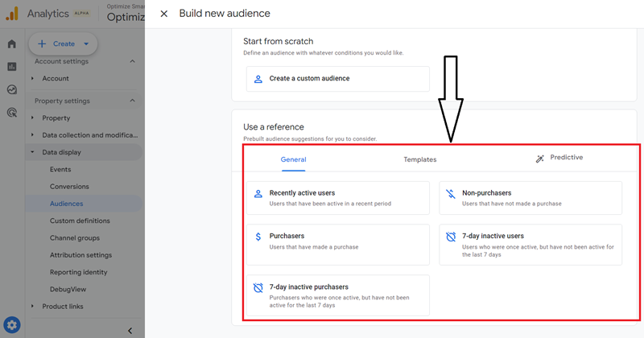Open Events in Data display
The image size is (644, 338).
click(x=60, y=169)
